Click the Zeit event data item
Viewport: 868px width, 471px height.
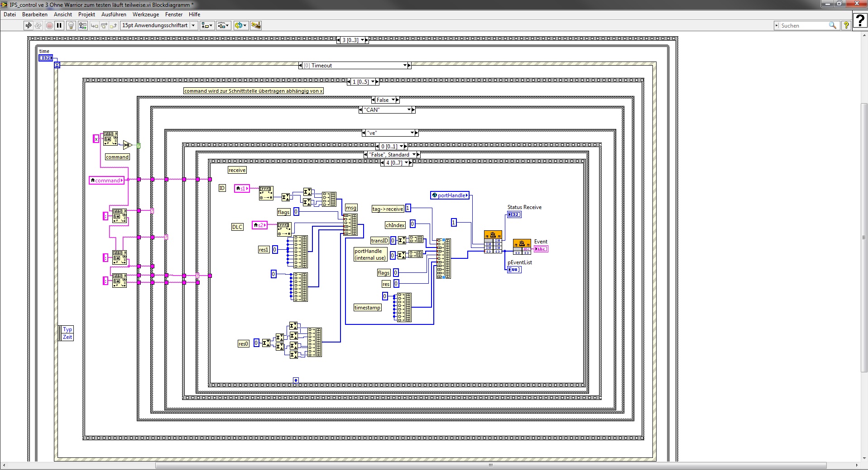pos(67,337)
